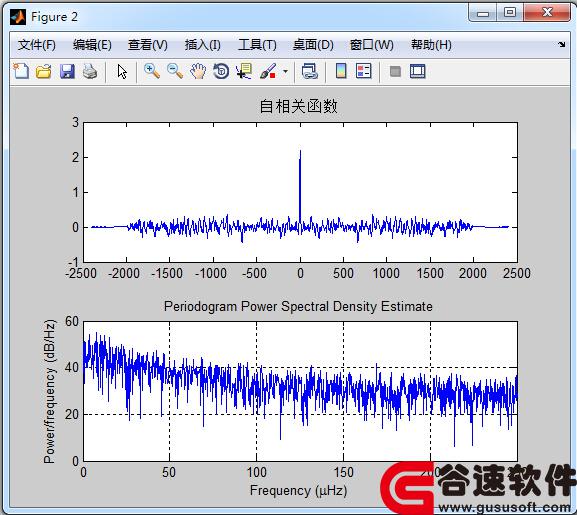Choose the Brush/Select Data tool
Screen dimensions: 577x515
pyautogui.click(x=268, y=71)
